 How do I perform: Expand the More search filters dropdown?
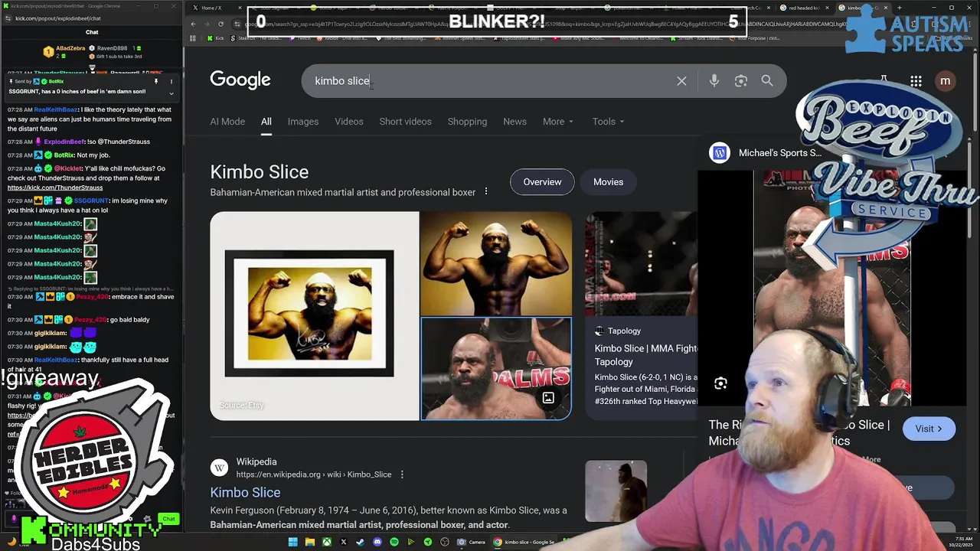(x=558, y=122)
